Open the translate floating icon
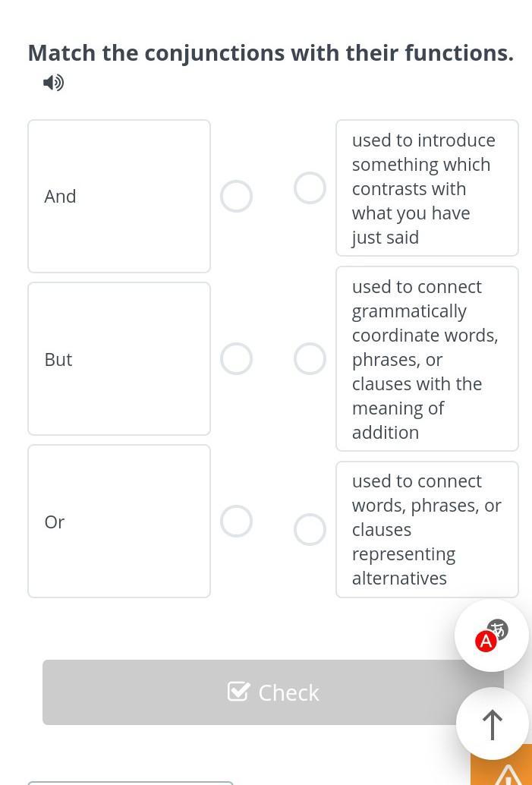Screen dimensions: 532x785 coord(492,635)
